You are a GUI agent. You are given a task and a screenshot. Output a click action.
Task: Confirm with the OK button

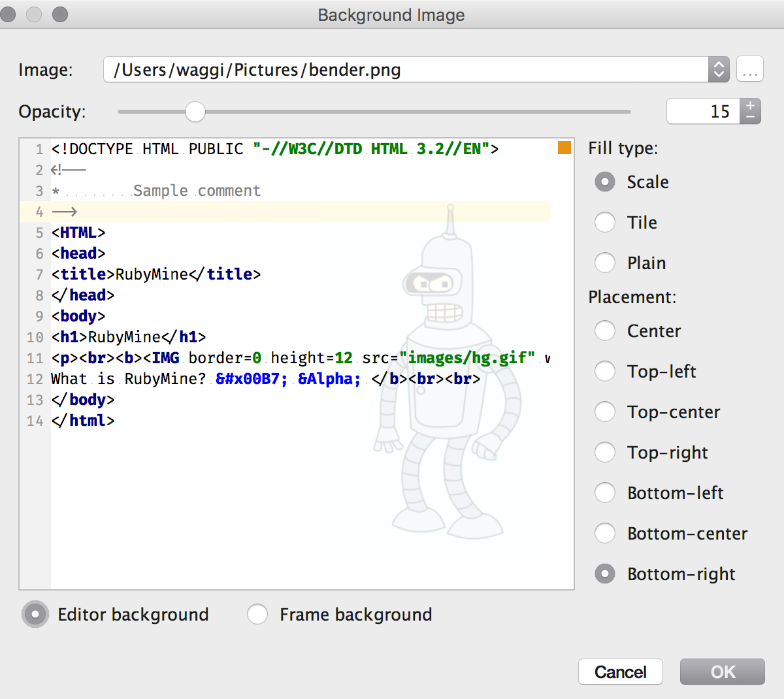pos(723,672)
